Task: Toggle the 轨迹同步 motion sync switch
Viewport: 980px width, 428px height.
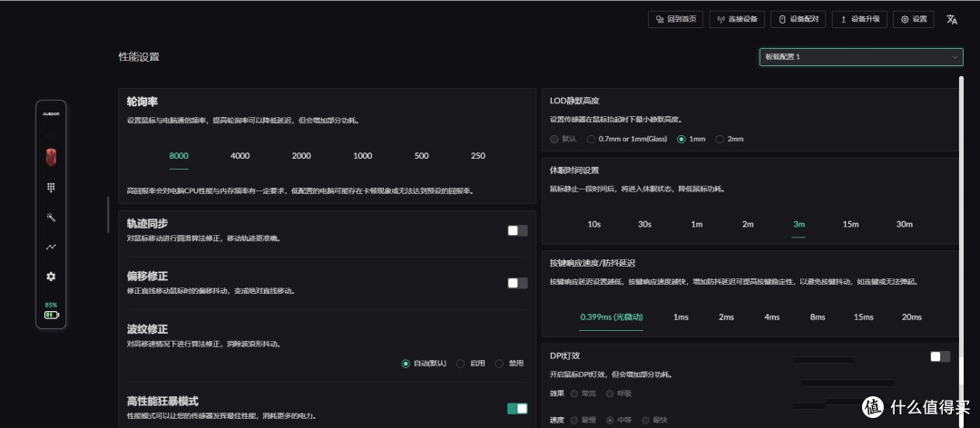Action: point(517,230)
